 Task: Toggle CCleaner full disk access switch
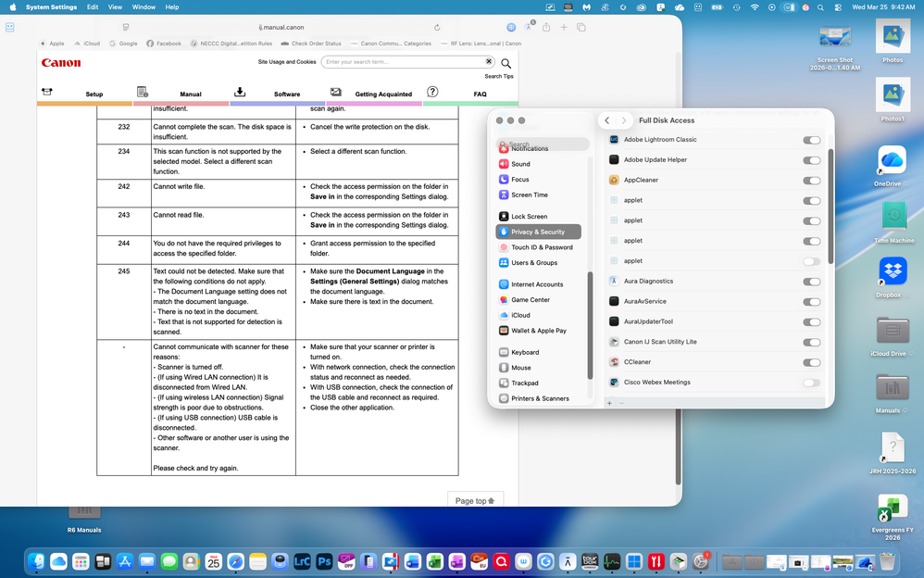(811, 363)
